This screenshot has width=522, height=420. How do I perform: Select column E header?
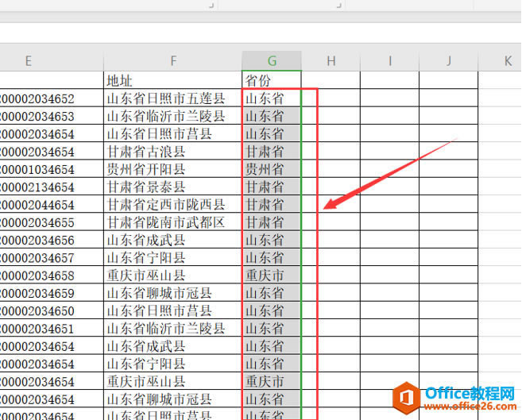click(52, 61)
